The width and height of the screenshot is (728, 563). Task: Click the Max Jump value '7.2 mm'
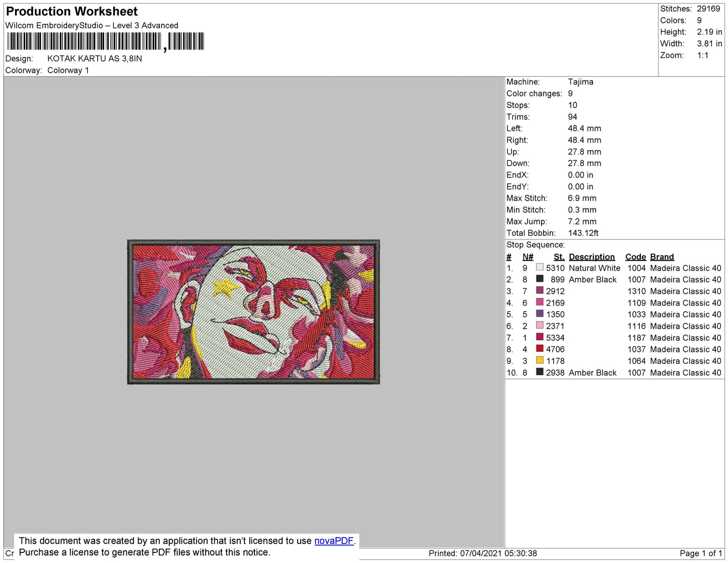coord(582,221)
